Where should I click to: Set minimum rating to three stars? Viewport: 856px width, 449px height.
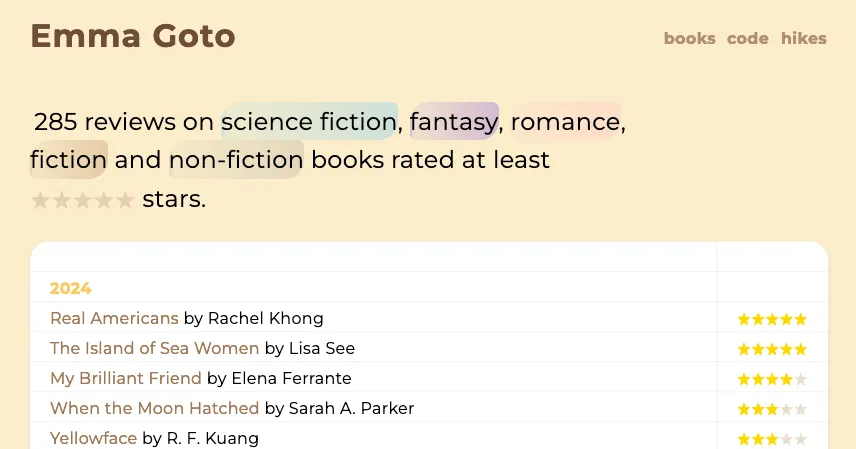pos(83,200)
